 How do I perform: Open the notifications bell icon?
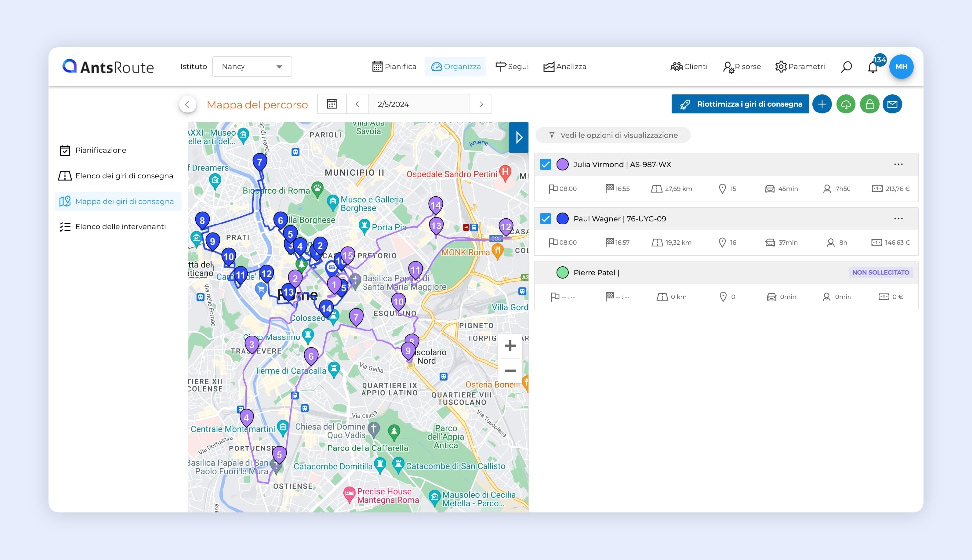click(x=873, y=67)
